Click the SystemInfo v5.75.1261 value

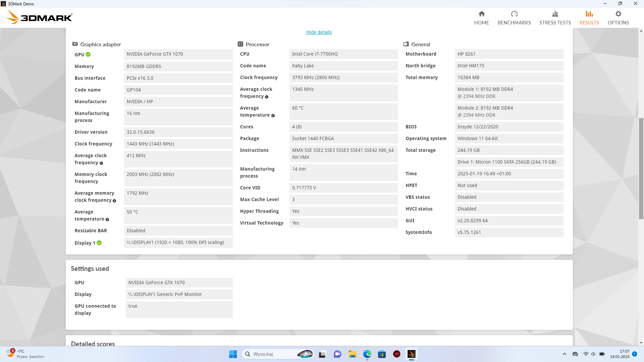pyautogui.click(x=509, y=232)
